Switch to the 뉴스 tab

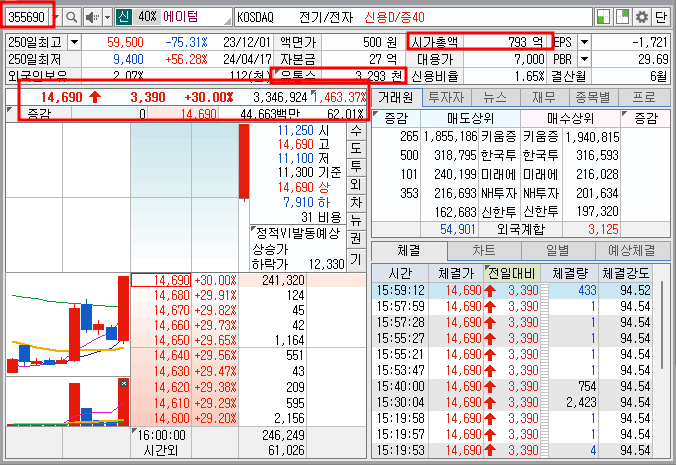[x=495, y=97]
